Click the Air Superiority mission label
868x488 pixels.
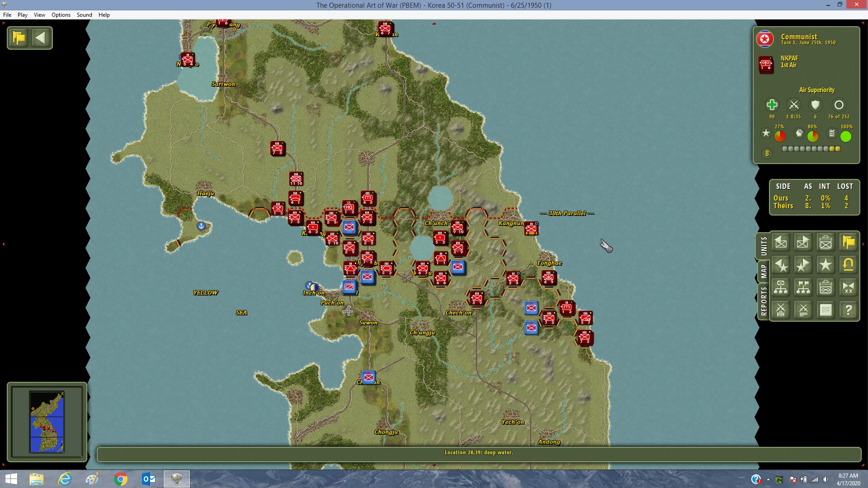pyautogui.click(x=816, y=90)
